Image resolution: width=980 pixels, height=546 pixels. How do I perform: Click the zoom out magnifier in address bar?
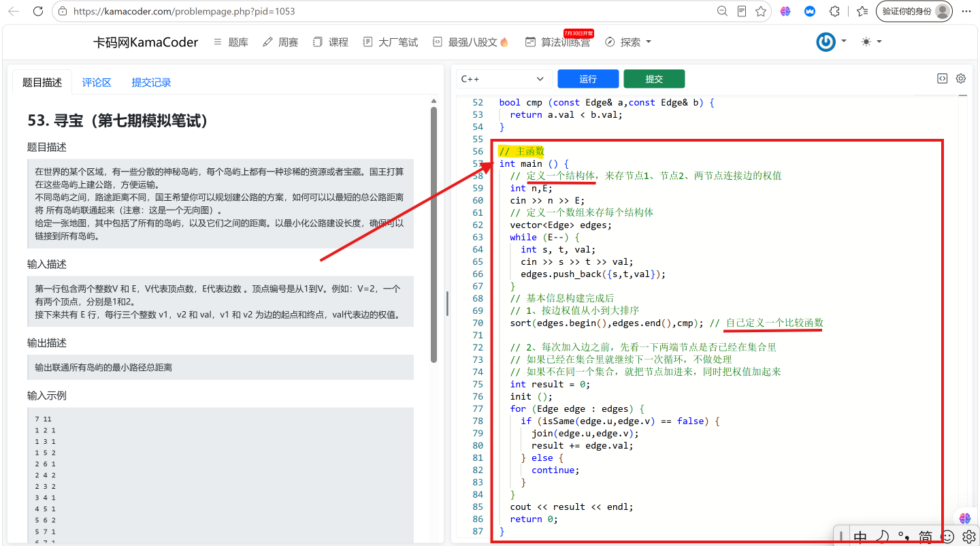click(723, 11)
